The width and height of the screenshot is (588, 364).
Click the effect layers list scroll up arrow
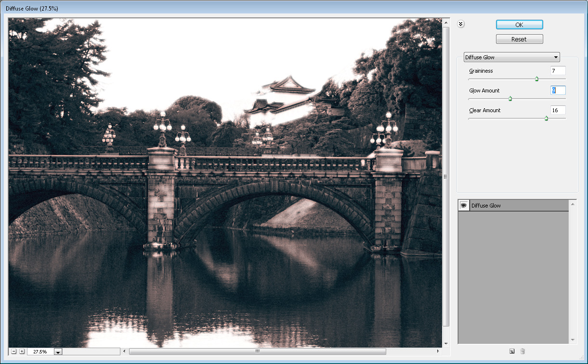click(573, 204)
